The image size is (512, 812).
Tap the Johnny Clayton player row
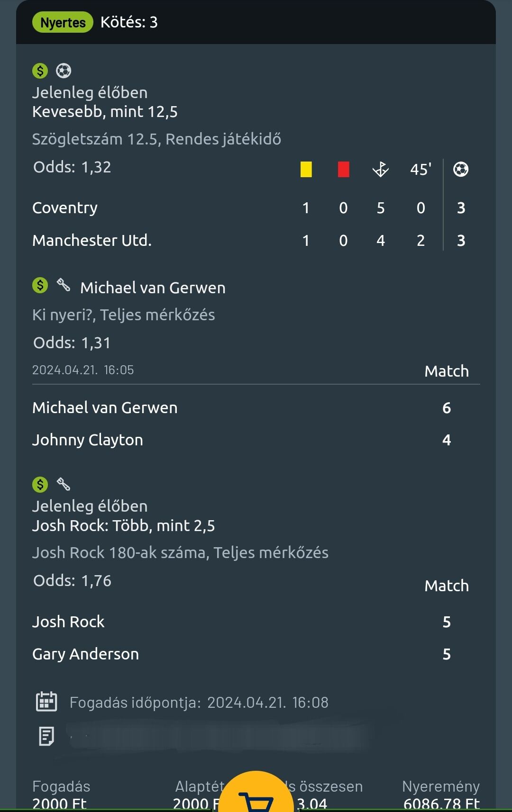[x=88, y=440]
